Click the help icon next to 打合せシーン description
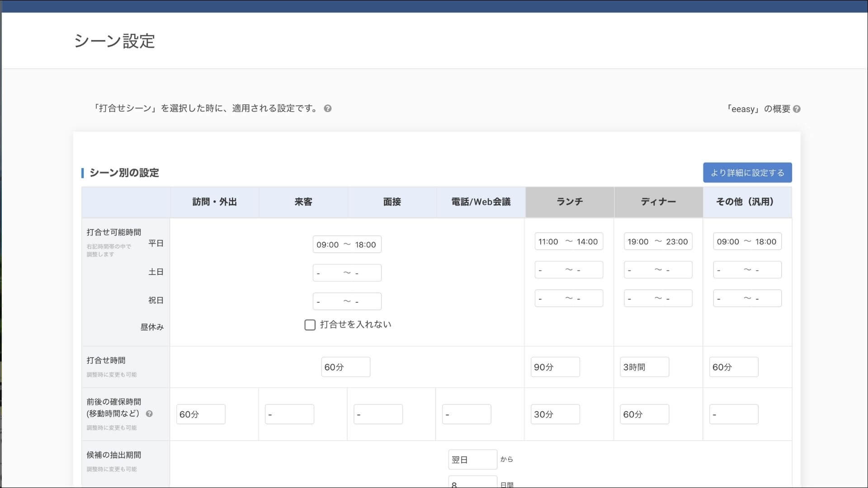The image size is (868, 488). tap(328, 108)
